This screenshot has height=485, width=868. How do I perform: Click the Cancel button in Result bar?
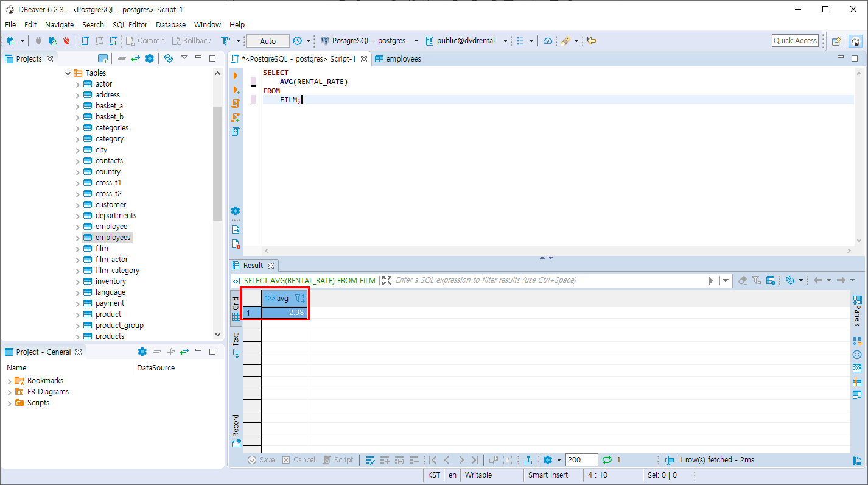tap(298, 460)
